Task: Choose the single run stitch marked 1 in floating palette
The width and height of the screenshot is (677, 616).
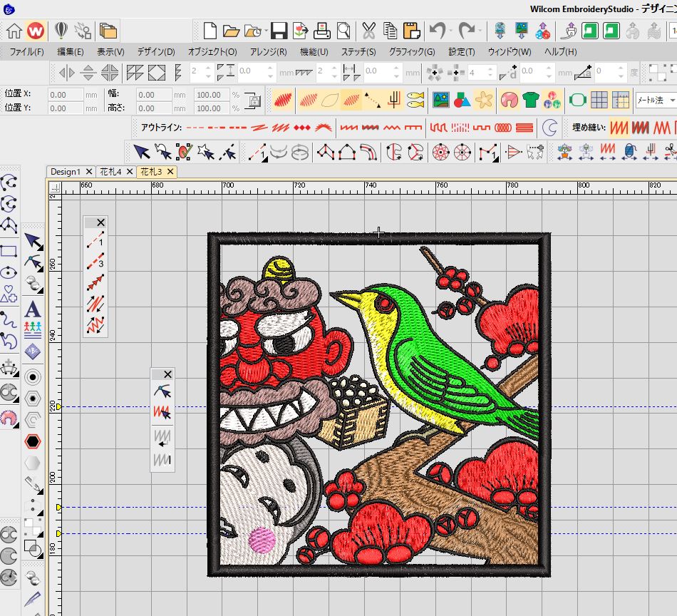Action: click(x=95, y=240)
